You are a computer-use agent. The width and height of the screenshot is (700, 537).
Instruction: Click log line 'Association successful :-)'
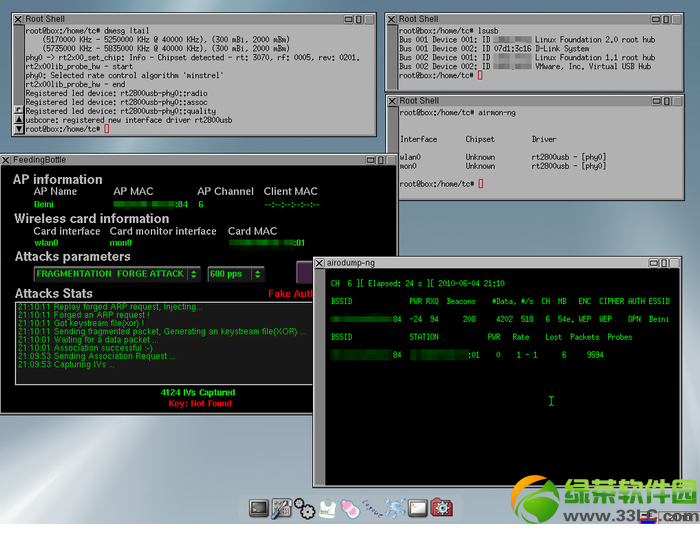(x=85, y=348)
